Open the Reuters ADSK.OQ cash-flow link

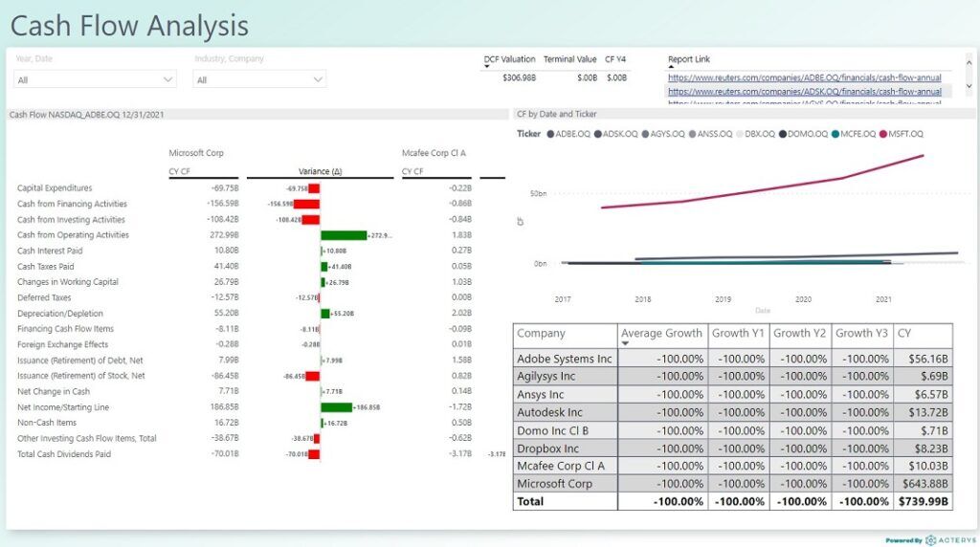(804, 92)
